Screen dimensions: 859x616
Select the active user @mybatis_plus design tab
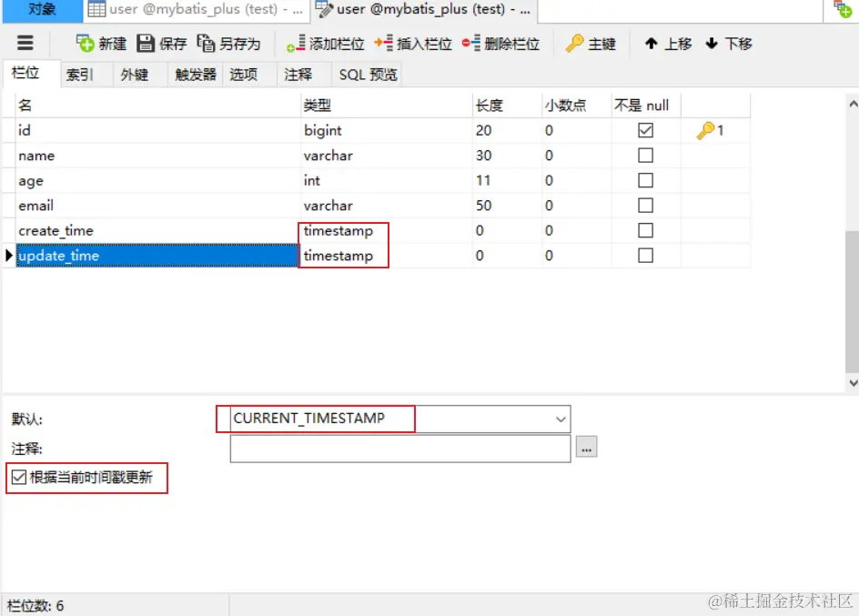pos(424,10)
